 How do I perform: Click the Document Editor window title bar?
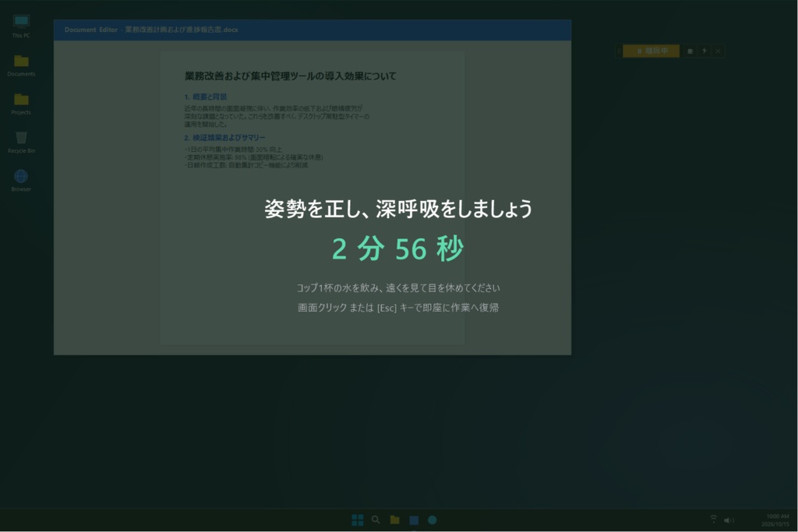312,30
